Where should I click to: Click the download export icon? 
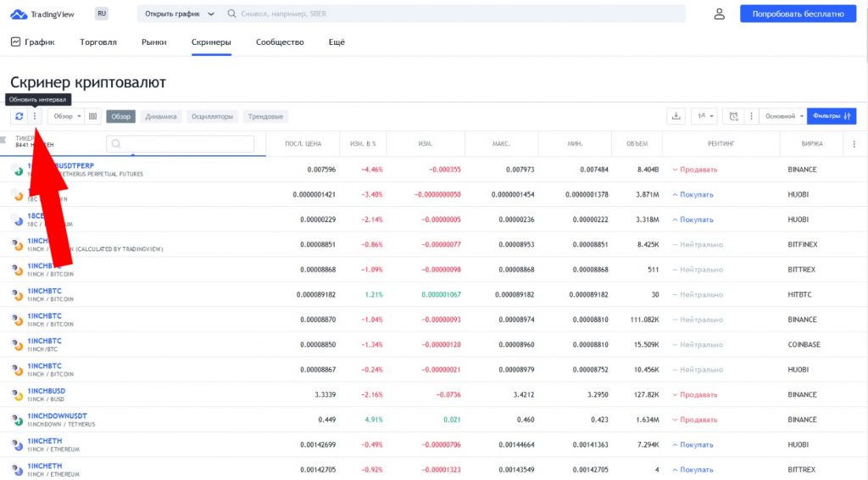click(x=676, y=116)
